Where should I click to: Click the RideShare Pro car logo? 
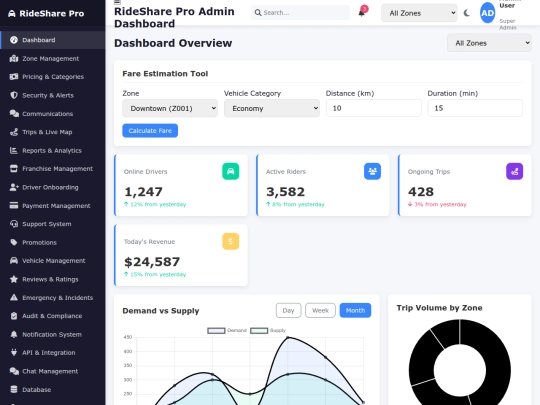[x=12, y=14]
